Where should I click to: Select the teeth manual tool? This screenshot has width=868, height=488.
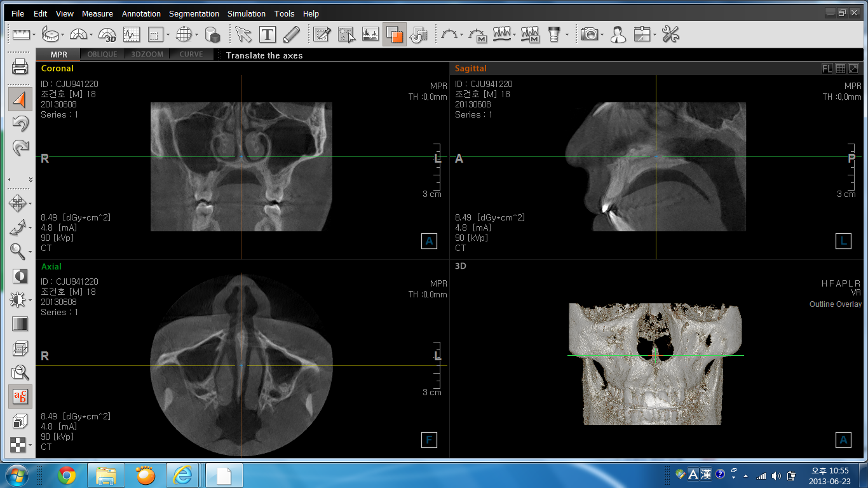[x=530, y=34]
